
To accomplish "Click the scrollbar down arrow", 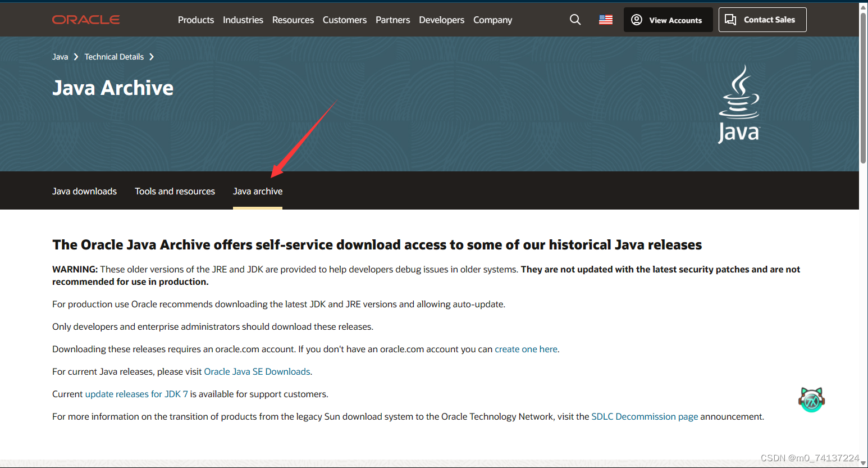I will 864,464.
